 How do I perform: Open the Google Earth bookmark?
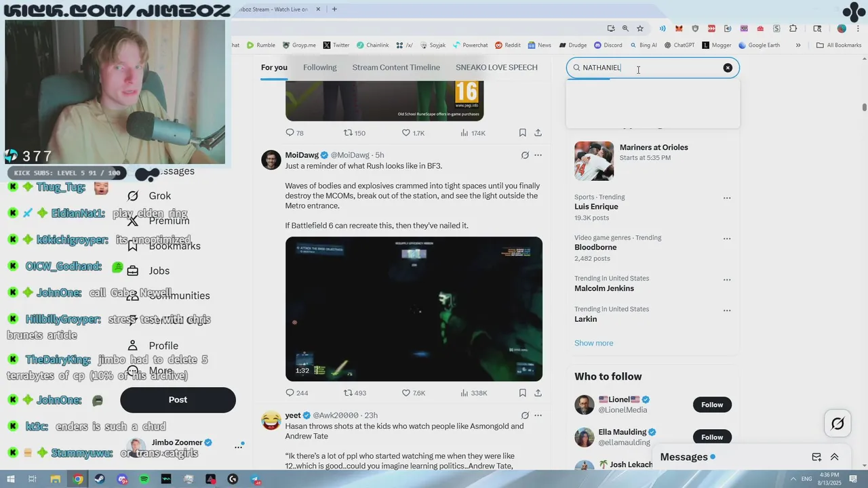759,45
